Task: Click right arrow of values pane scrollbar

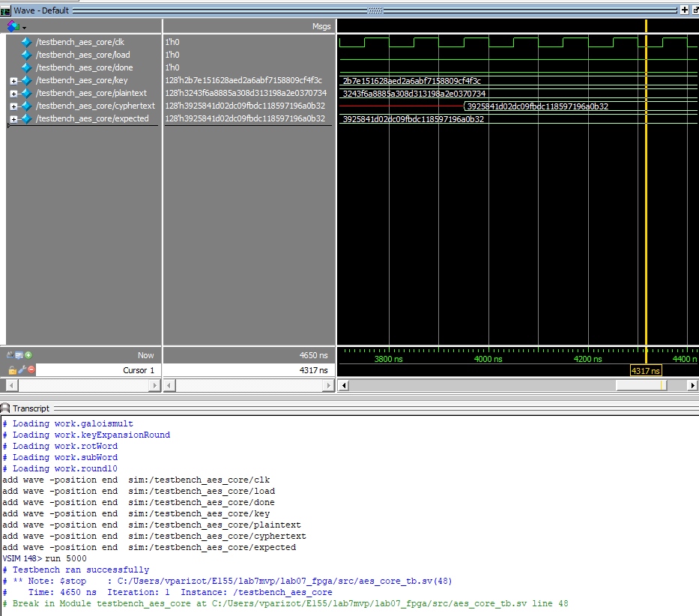Action: pos(329,385)
